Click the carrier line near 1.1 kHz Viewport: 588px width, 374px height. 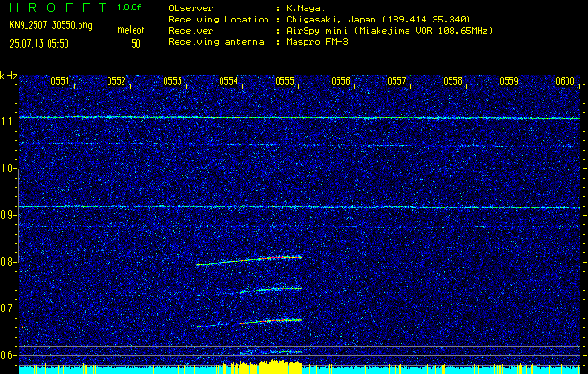click(x=299, y=118)
